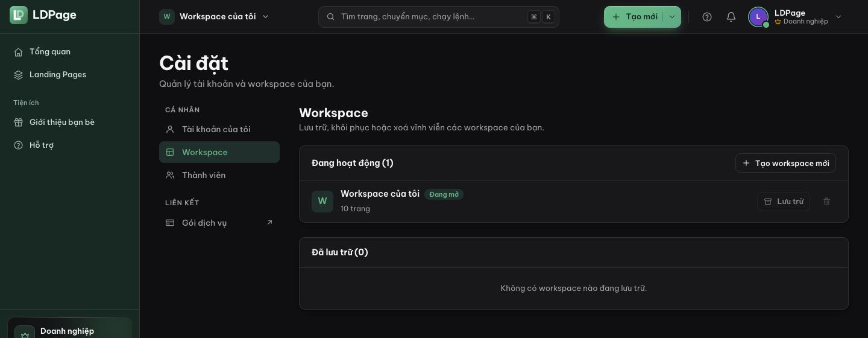This screenshot has height=338, width=868.
Task: Click the archive icon in Lưu trữ button
Action: [x=768, y=202]
